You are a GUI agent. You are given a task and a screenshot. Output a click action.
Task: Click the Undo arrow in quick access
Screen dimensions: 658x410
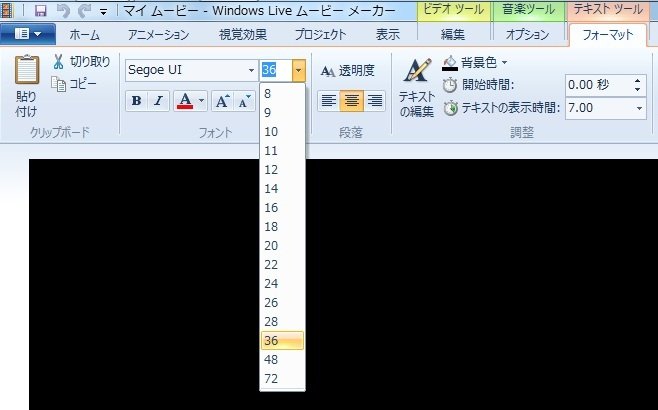click(63, 11)
